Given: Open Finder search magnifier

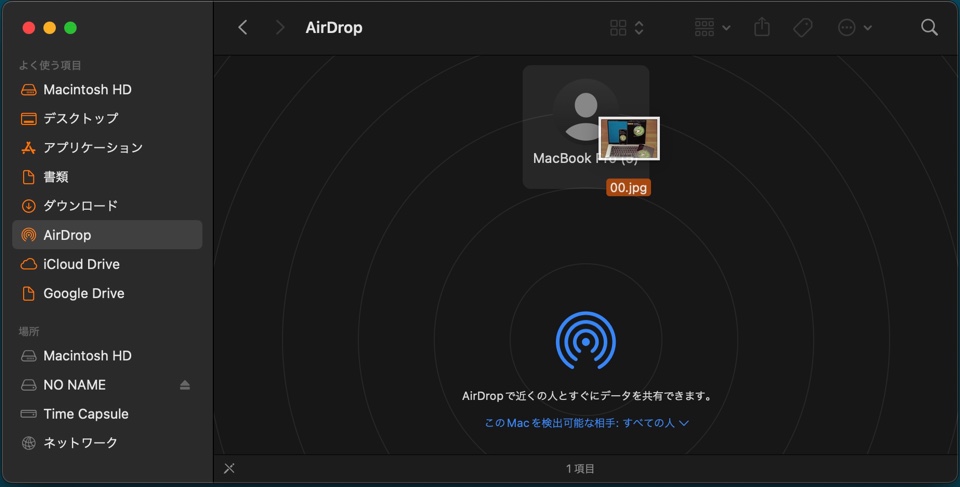Looking at the screenshot, I should pos(929,28).
